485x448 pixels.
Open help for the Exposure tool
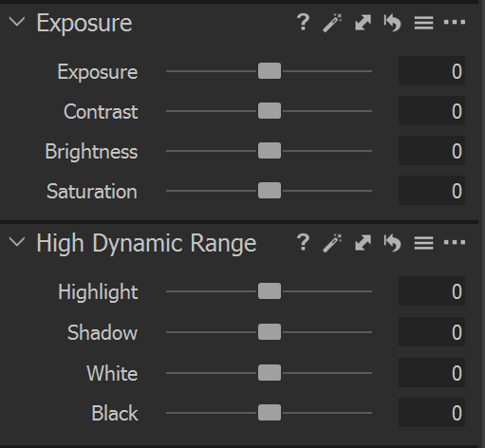point(303,22)
